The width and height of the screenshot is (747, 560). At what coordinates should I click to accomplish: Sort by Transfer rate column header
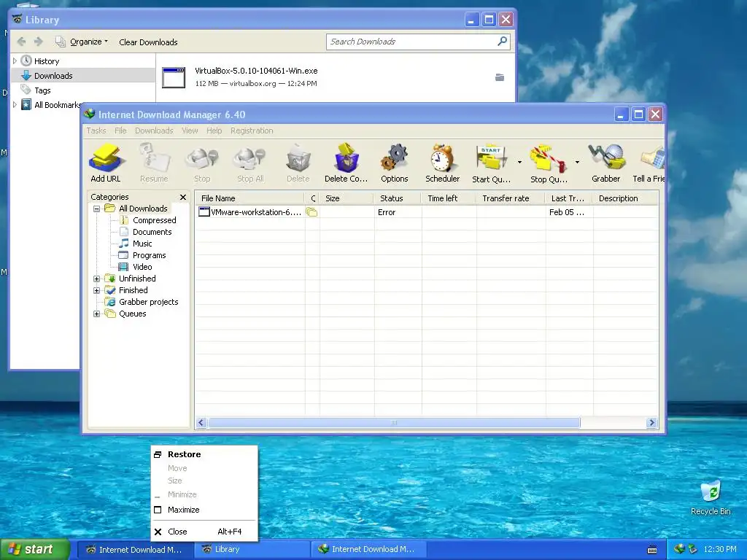coord(510,198)
